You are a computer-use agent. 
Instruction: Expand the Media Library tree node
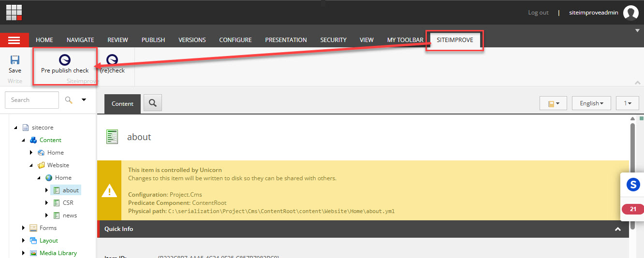coord(23,253)
